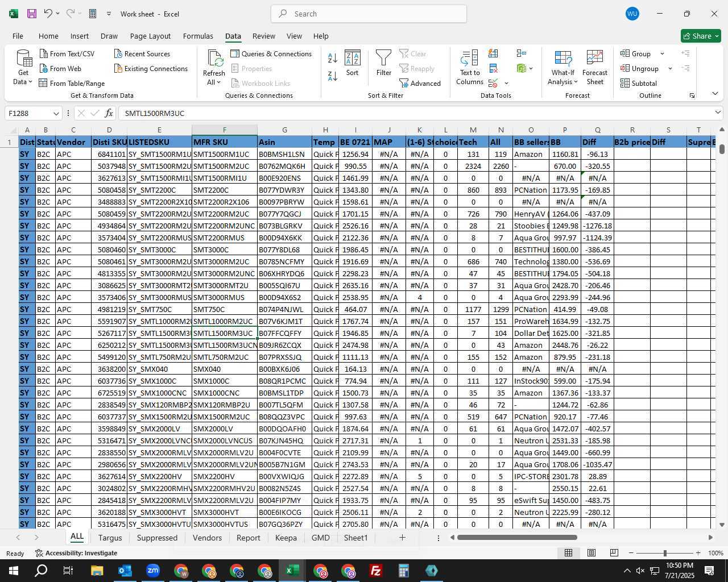Open the Name Box dropdown

tap(56, 113)
